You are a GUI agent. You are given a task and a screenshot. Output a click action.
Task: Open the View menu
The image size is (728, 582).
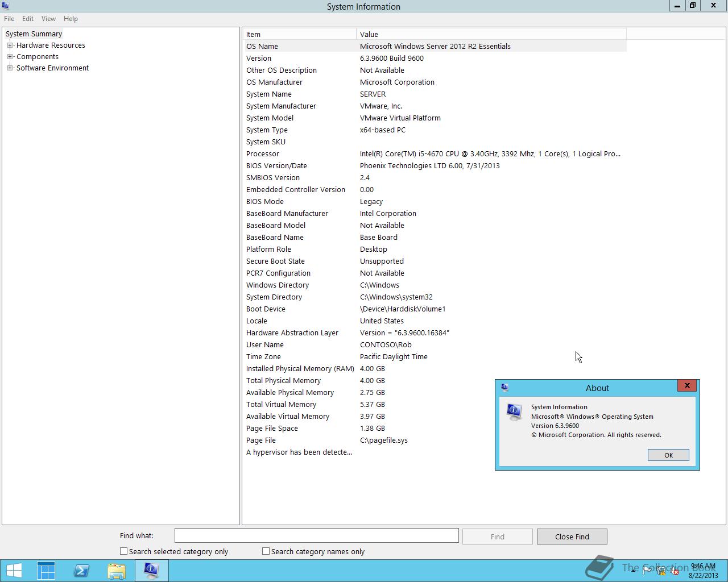coord(48,19)
